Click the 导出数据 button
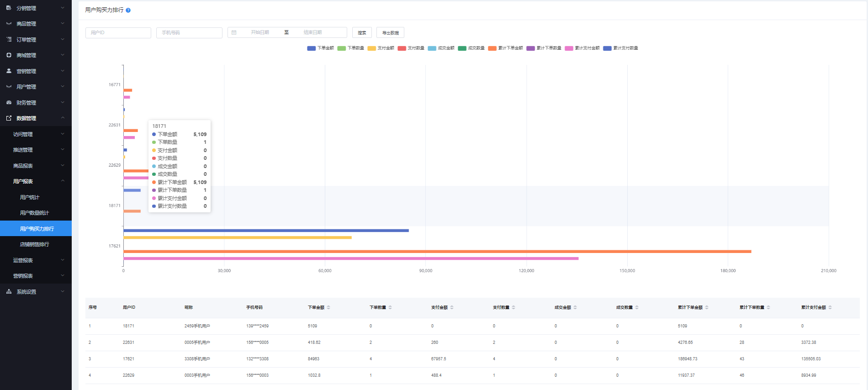 click(x=390, y=32)
